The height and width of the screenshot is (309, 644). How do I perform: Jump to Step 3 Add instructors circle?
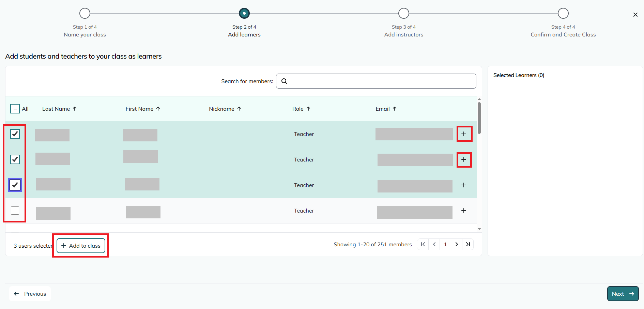(404, 13)
